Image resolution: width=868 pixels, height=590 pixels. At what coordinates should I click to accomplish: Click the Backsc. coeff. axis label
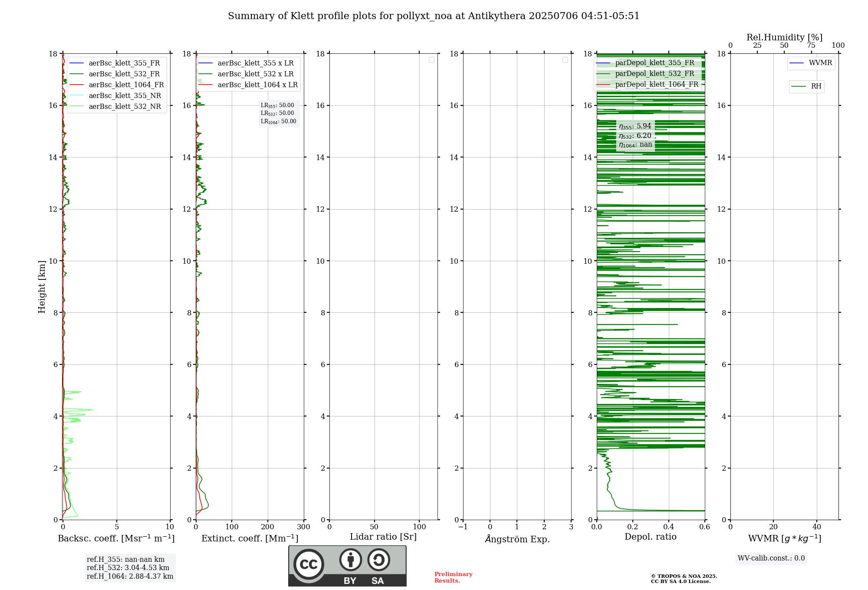pyautogui.click(x=116, y=538)
